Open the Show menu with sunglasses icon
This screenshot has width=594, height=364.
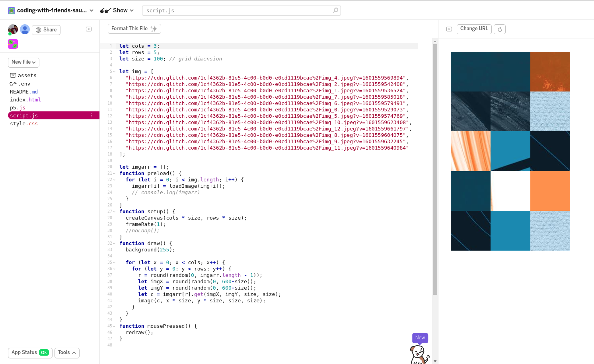(x=117, y=10)
